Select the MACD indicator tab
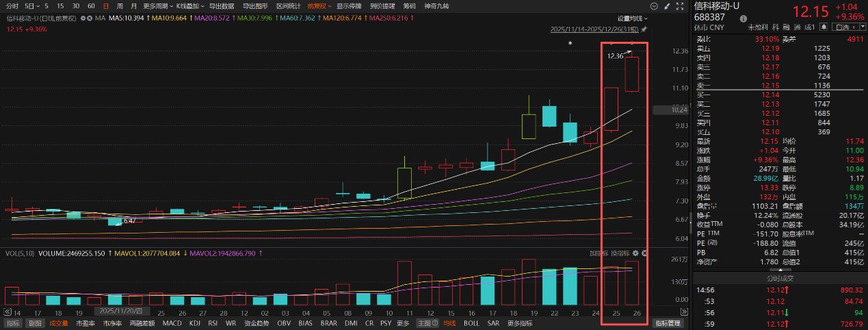 [x=172, y=323]
